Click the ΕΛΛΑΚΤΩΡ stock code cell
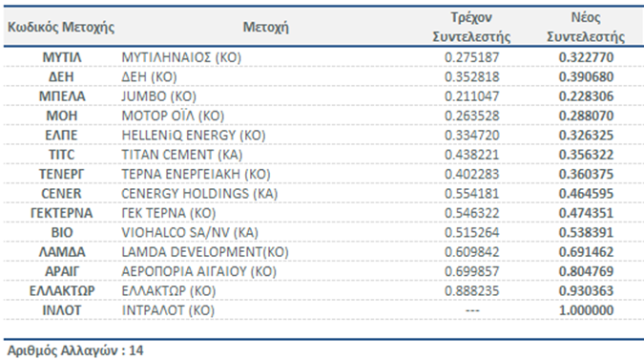Viewport: 644px width, 360px height. (x=62, y=291)
